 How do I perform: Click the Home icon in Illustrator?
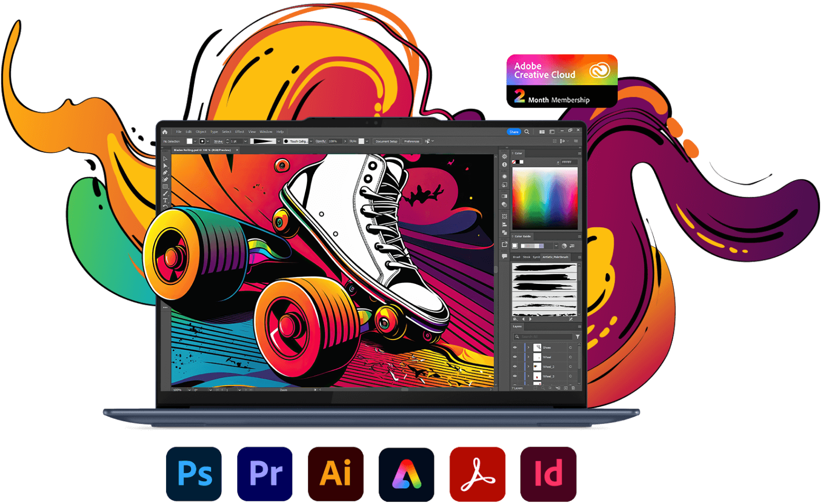(165, 132)
